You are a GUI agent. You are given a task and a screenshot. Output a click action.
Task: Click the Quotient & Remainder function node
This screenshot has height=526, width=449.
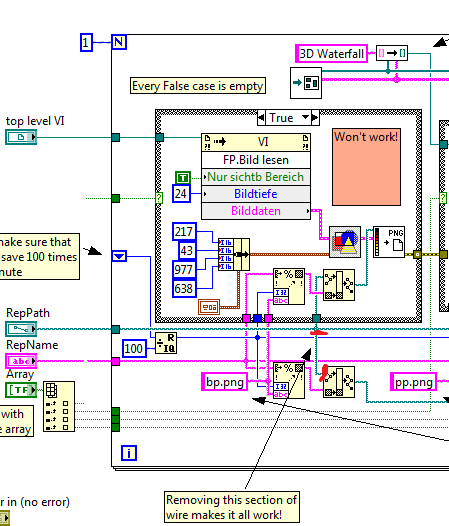[166, 343]
